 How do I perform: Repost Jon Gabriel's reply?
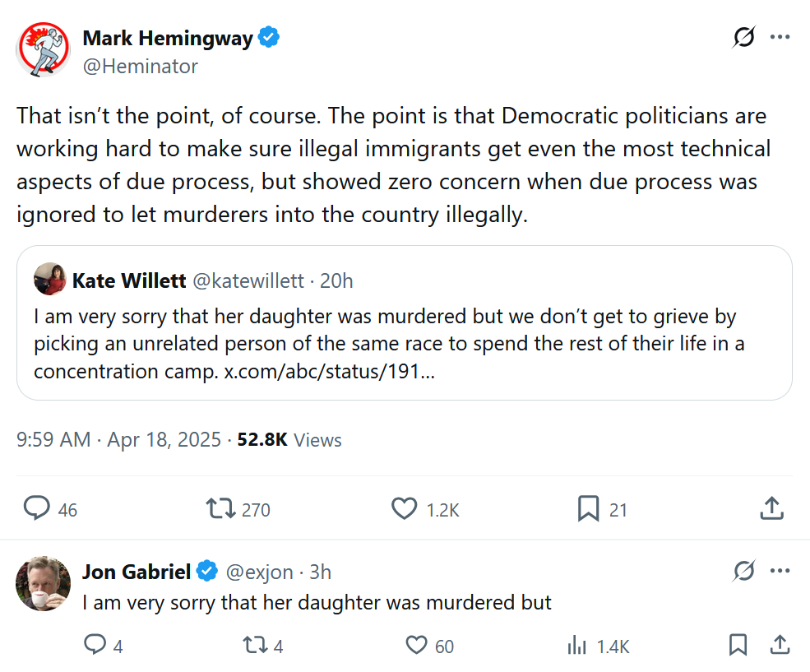[x=256, y=646]
